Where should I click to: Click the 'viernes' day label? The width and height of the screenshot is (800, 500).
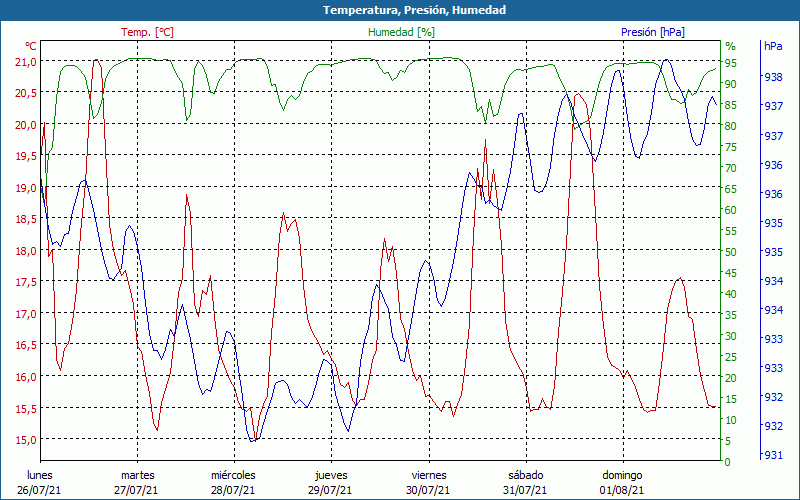429,476
